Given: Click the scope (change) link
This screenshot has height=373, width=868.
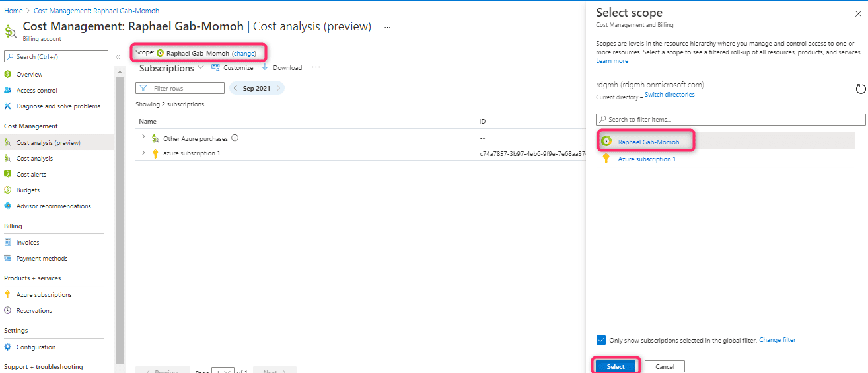Looking at the screenshot, I should click(x=244, y=53).
